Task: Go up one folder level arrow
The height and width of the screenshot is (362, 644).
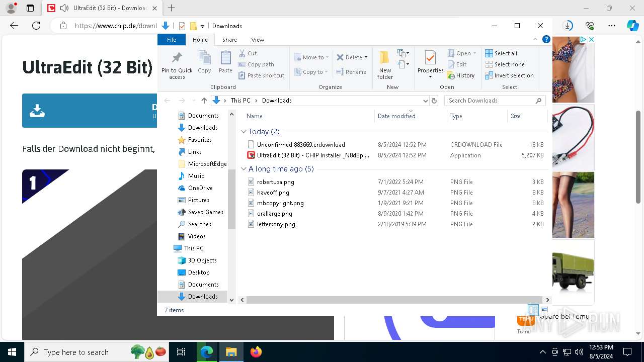Action: point(204,101)
